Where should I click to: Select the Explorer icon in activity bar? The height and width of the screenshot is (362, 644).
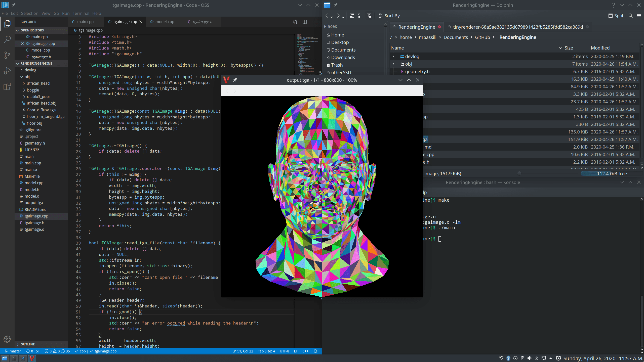coord(7,24)
